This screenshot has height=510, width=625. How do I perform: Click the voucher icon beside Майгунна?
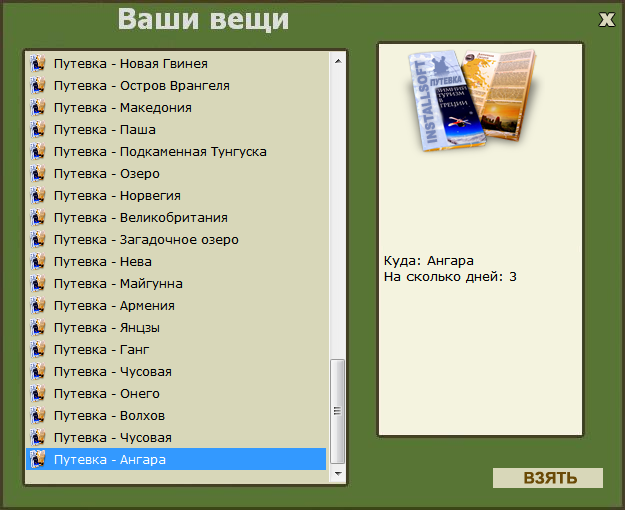click(x=37, y=284)
